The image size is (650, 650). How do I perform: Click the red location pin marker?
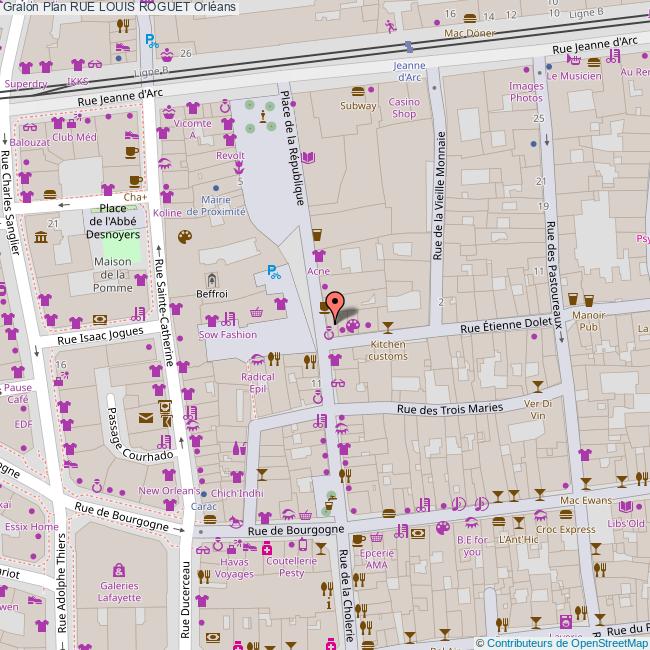[x=335, y=303]
